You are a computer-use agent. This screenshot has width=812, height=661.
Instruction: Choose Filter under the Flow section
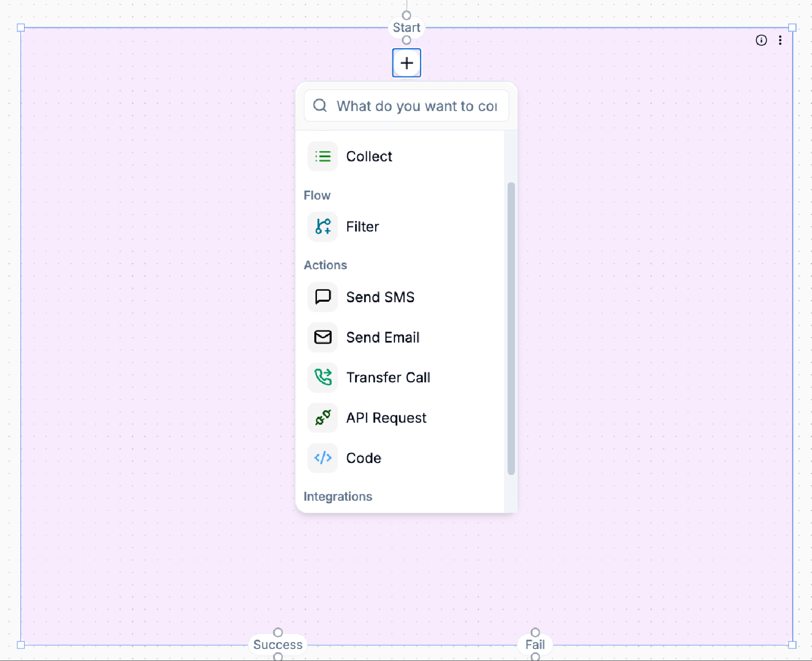point(362,227)
